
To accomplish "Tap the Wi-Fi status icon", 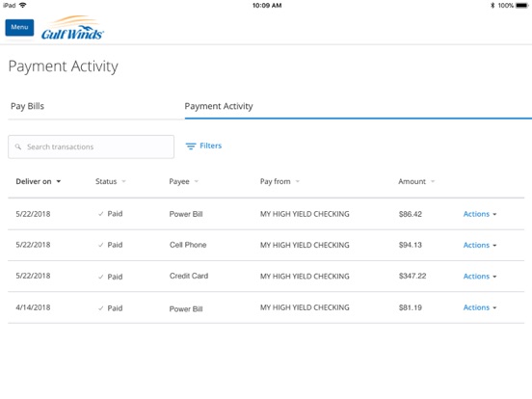I will point(23,5).
